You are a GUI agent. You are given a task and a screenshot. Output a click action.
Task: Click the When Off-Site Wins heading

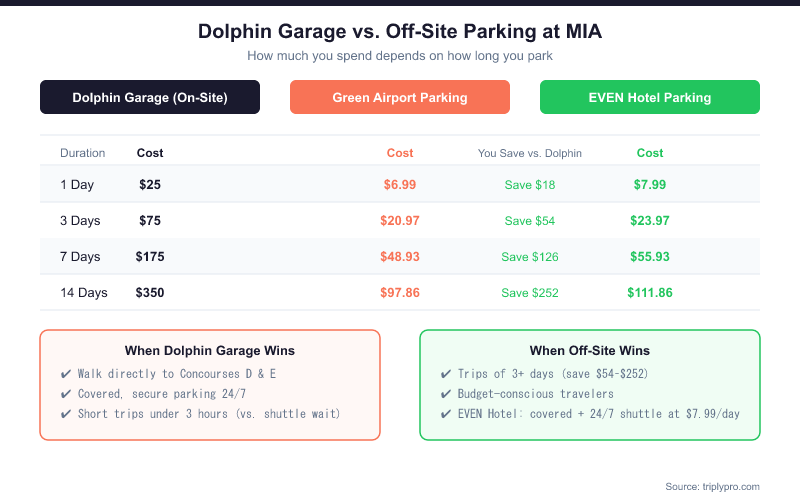point(590,351)
